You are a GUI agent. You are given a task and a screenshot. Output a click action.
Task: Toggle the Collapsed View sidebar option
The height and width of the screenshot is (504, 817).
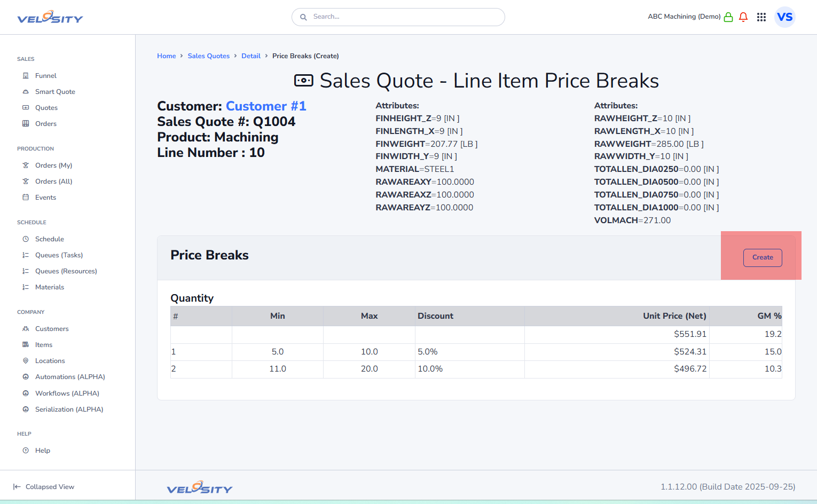(x=44, y=487)
